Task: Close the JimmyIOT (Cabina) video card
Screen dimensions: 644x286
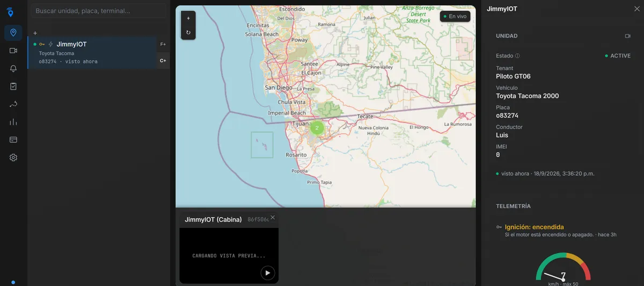Action: tap(273, 217)
